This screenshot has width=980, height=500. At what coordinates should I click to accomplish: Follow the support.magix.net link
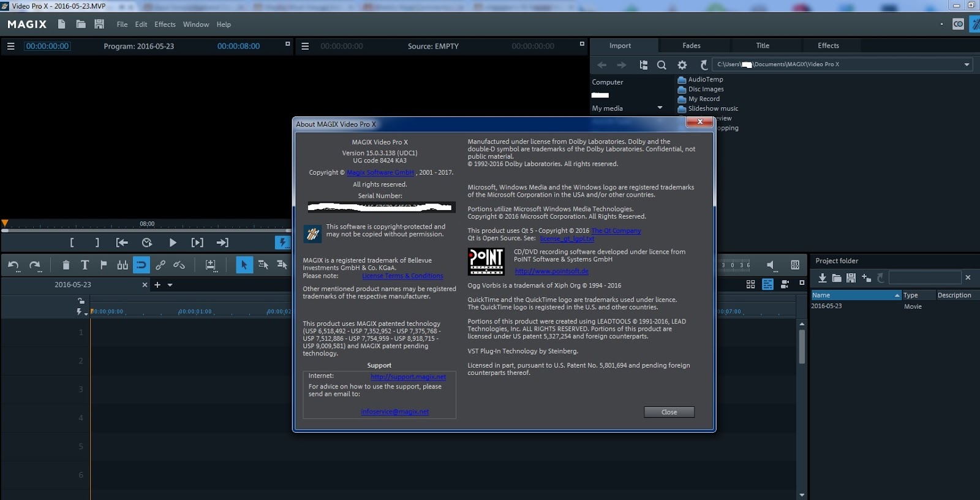[x=408, y=377]
